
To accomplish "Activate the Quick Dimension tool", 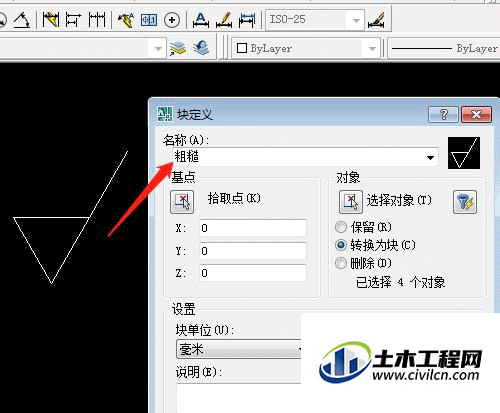I will [51, 20].
